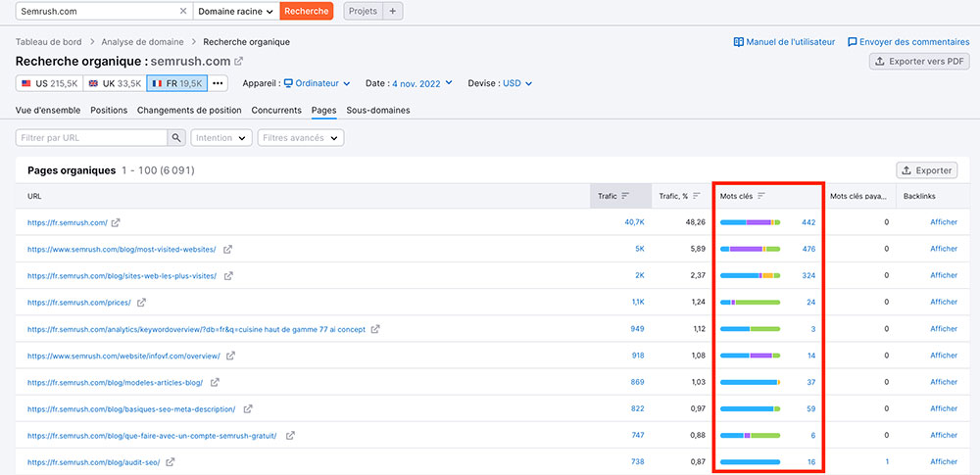
Task: Click Afficher backlinks for audit-seo row
Action: (944, 462)
